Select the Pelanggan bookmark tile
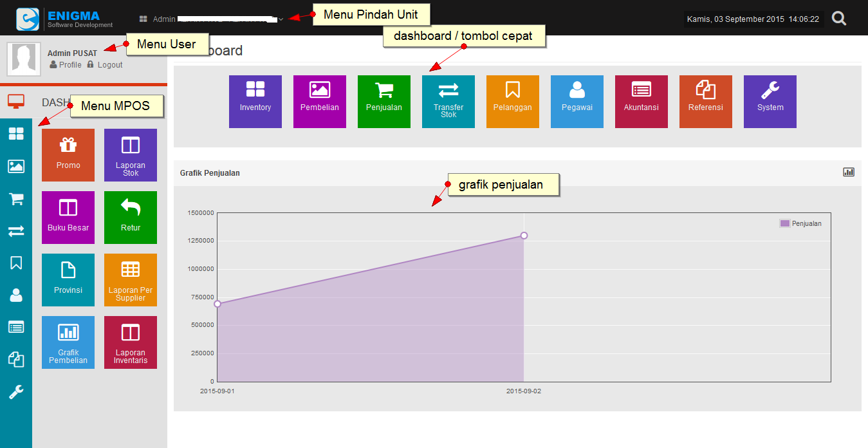Screen dimensions: 868x448 click(x=513, y=102)
